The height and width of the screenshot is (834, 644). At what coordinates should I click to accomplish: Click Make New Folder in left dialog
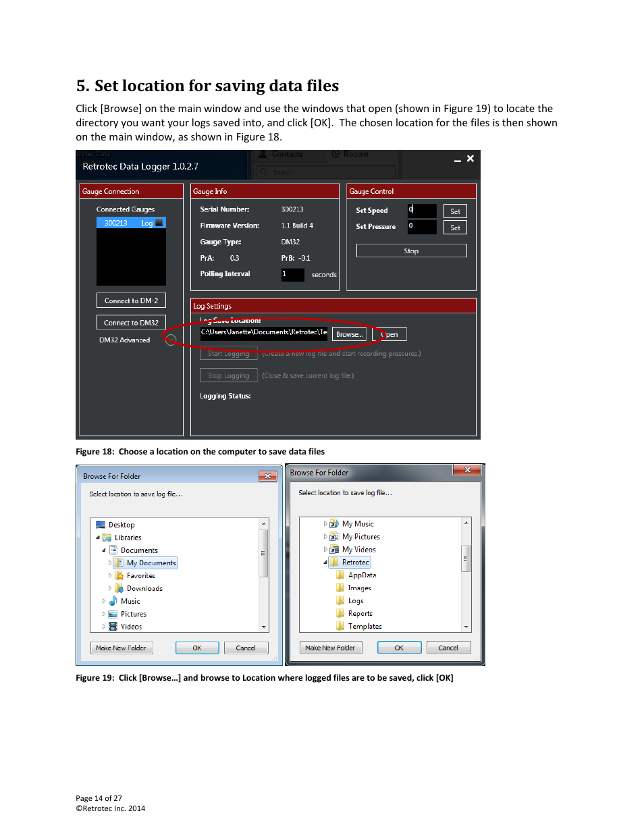[x=121, y=648]
